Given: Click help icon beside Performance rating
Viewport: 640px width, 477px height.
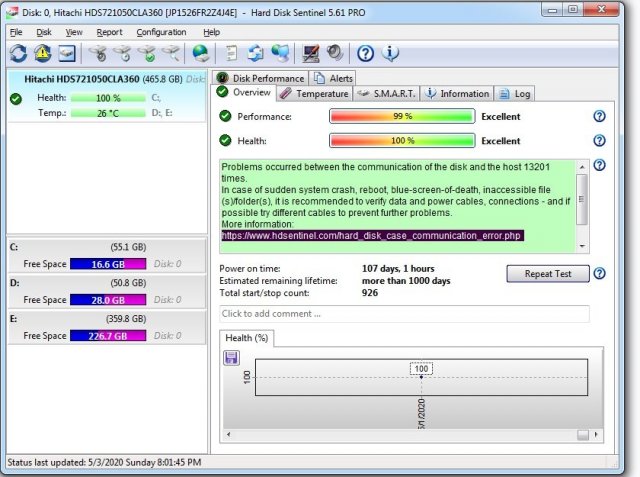Looking at the screenshot, I should coord(599,116).
